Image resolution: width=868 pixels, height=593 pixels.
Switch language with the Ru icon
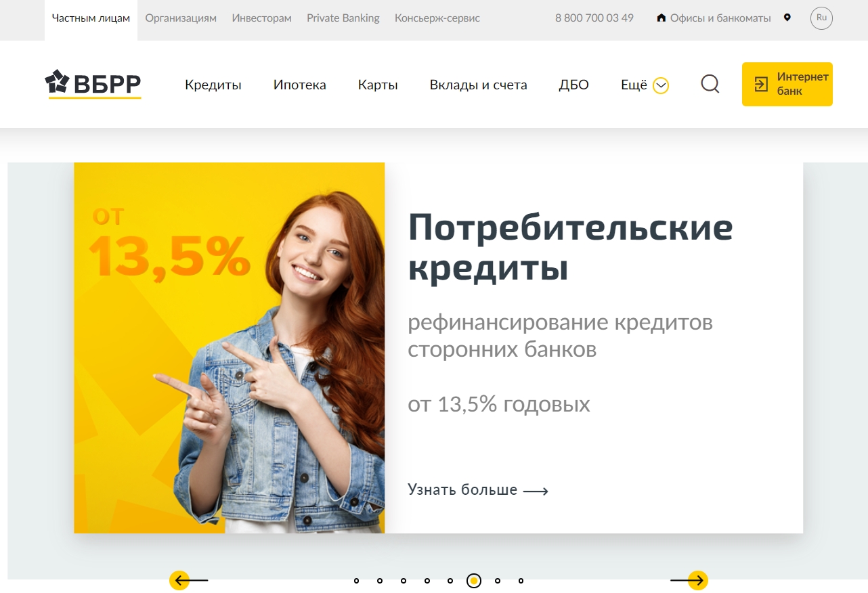(x=821, y=18)
